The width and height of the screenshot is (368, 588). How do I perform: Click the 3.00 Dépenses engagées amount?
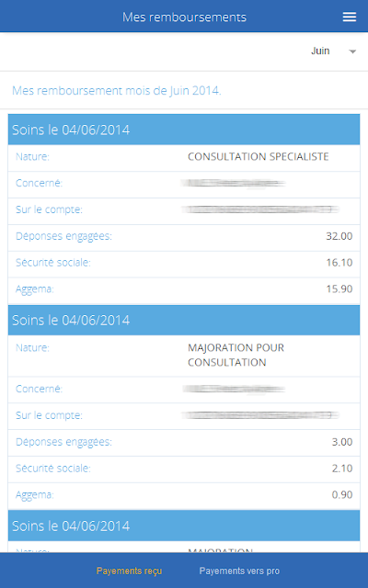(x=342, y=442)
